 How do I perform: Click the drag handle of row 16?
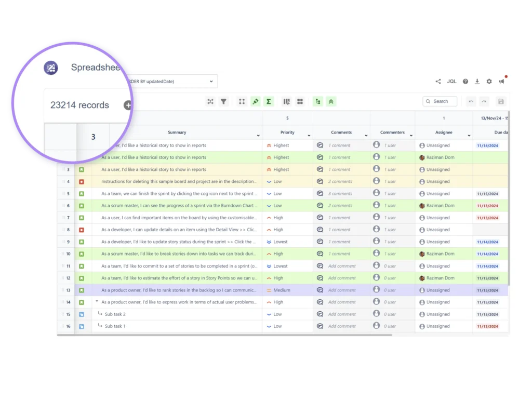(x=63, y=326)
